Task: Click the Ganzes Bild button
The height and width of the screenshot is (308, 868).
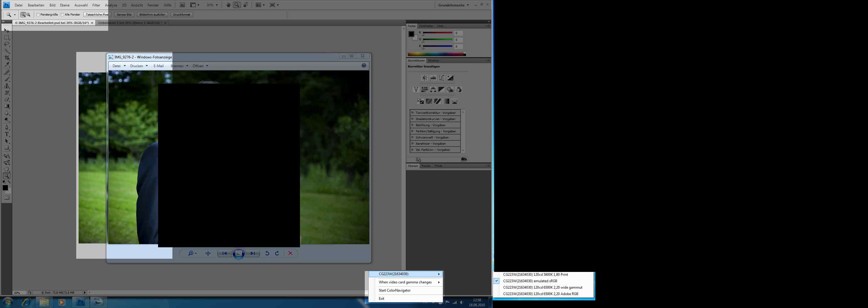Action: pos(124,14)
